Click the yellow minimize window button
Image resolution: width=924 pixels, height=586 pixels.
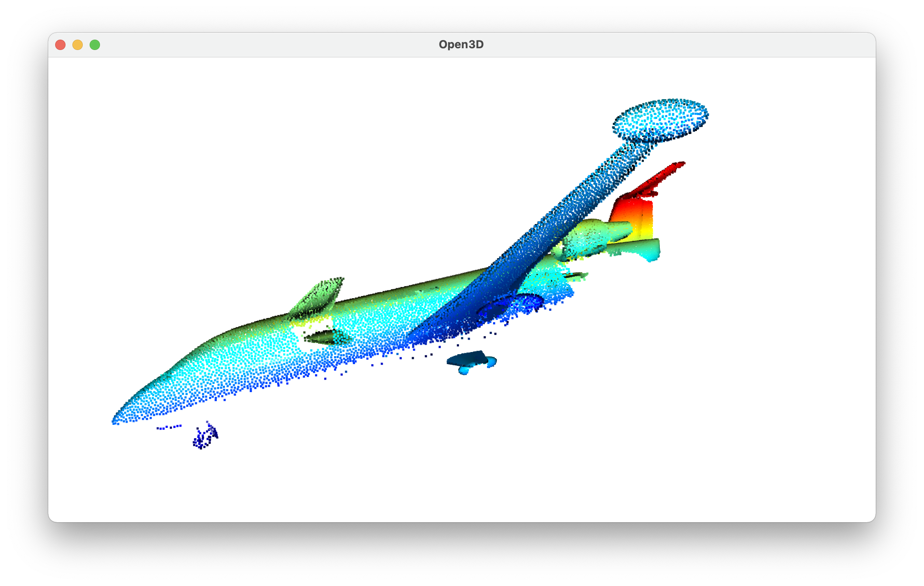click(78, 45)
